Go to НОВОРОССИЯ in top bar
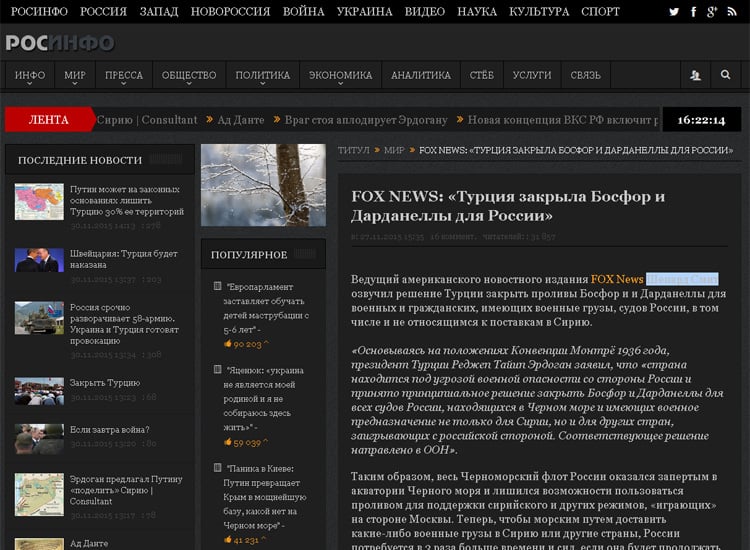The image size is (750, 550). pos(231,11)
